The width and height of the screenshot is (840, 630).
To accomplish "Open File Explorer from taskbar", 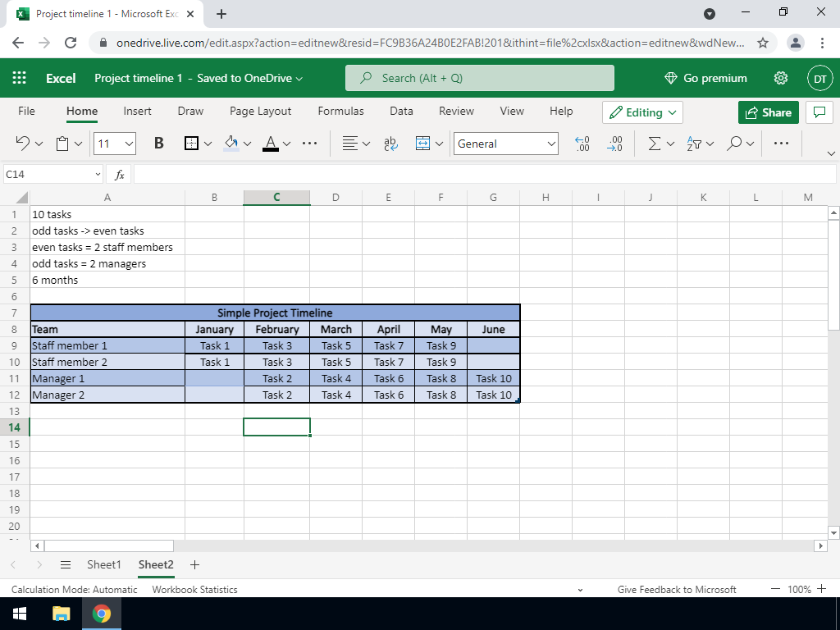I will (x=62, y=614).
